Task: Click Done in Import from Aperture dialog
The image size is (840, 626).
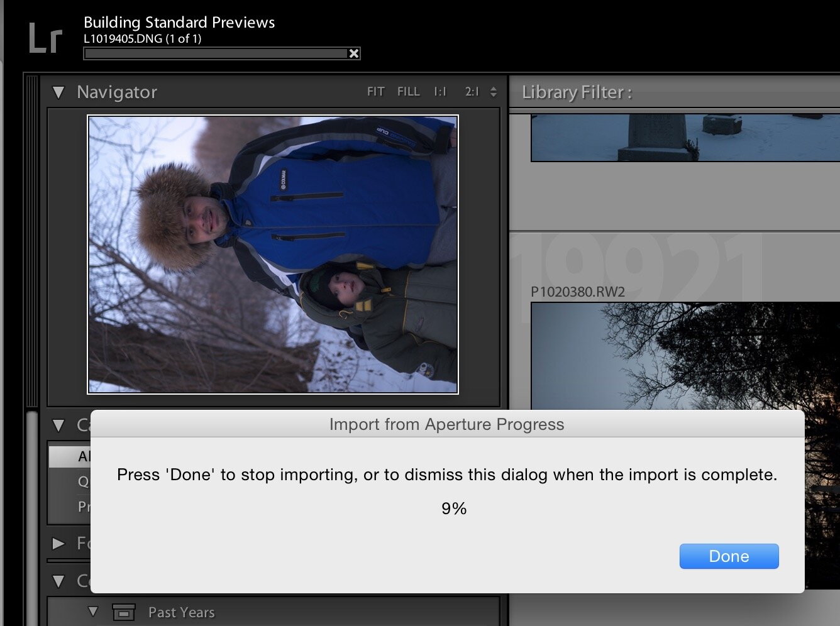Action: (729, 556)
